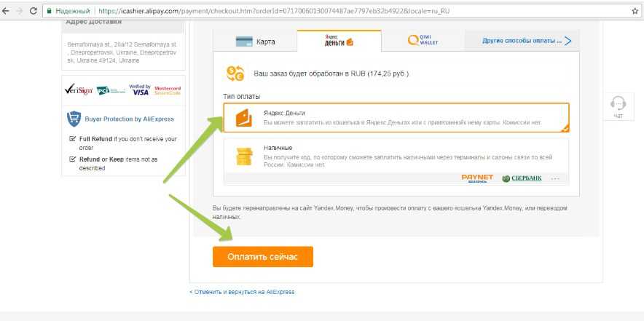
Task: Toggle the Full Refund checkbox
Action: (72, 138)
